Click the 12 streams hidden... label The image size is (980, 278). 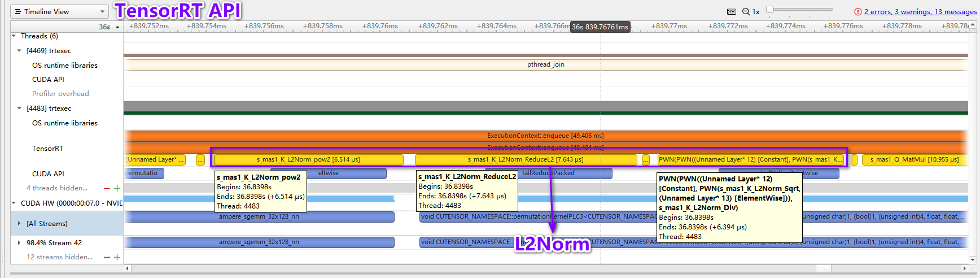point(59,257)
